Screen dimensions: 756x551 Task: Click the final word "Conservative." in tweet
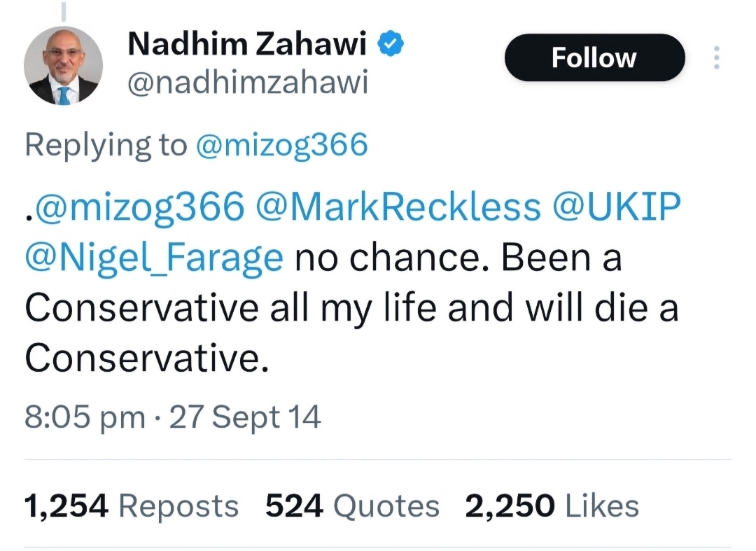[x=147, y=359]
